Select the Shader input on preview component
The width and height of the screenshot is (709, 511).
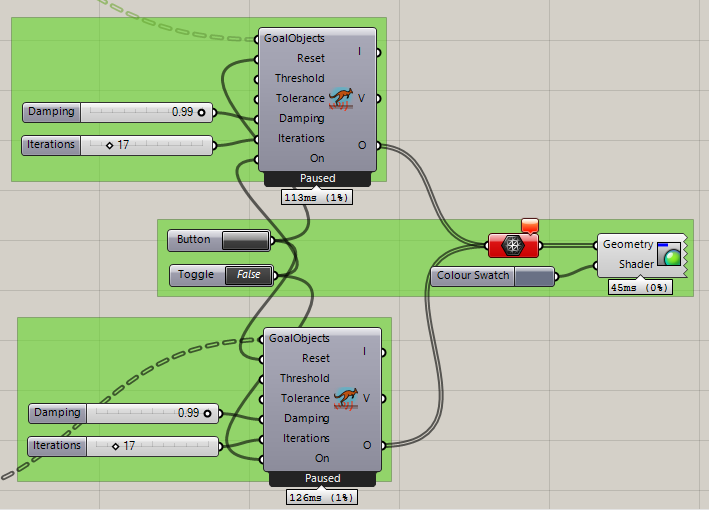[x=635, y=264]
